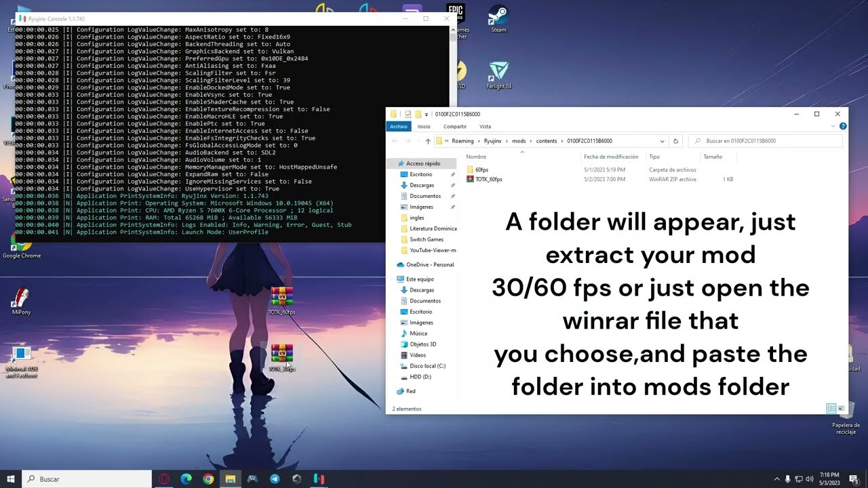This screenshot has width=868, height=488.
Task: Launch Farlight 84 from the desktop
Action: (x=498, y=75)
